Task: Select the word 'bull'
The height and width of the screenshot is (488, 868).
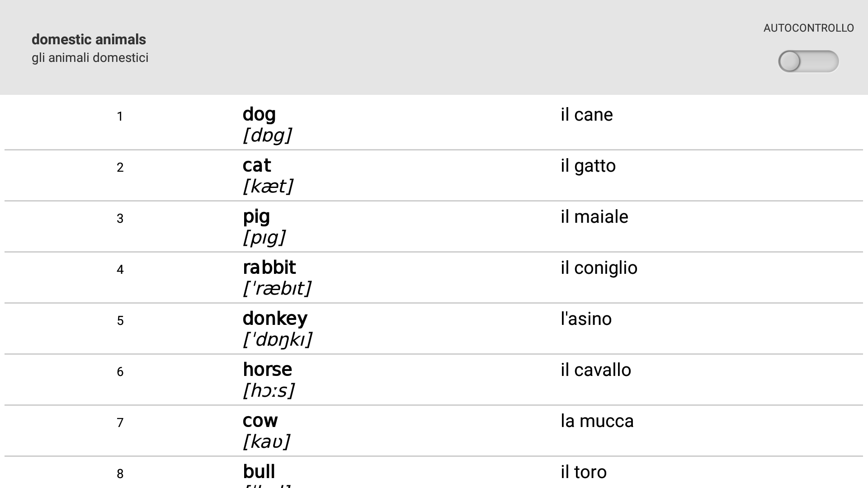Action: (259, 472)
